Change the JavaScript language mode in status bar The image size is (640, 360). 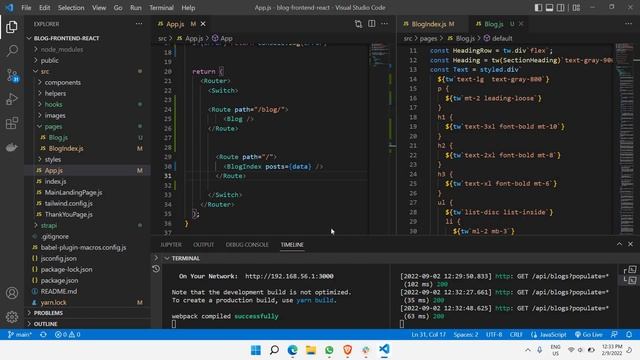pyautogui.click(x=549, y=334)
